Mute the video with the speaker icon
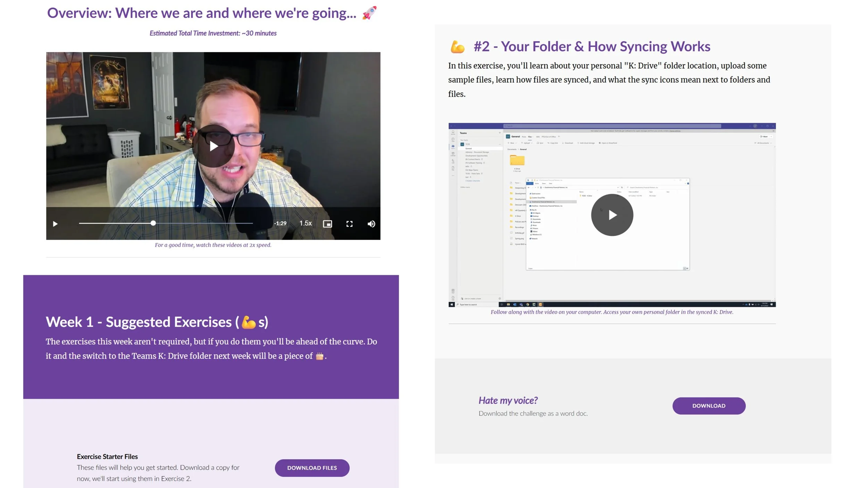Viewport: 868px width, 488px height. click(x=371, y=224)
